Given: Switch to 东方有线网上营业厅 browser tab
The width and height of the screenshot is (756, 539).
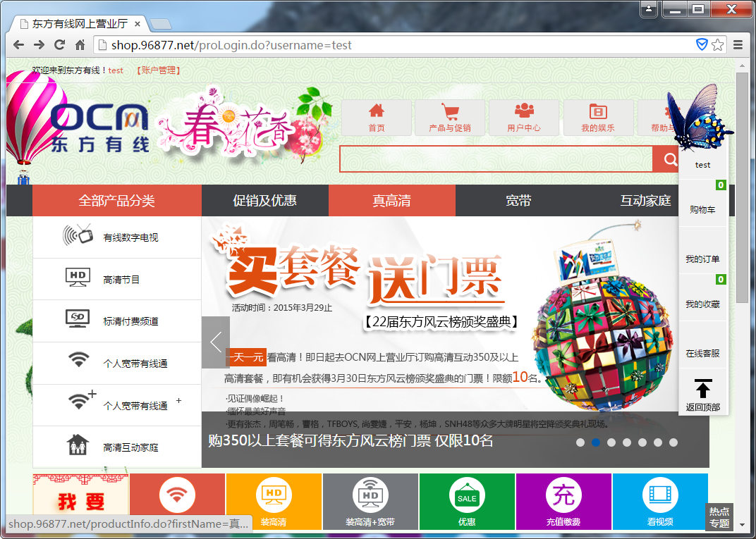Looking at the screenshot, I should [80, 23].
